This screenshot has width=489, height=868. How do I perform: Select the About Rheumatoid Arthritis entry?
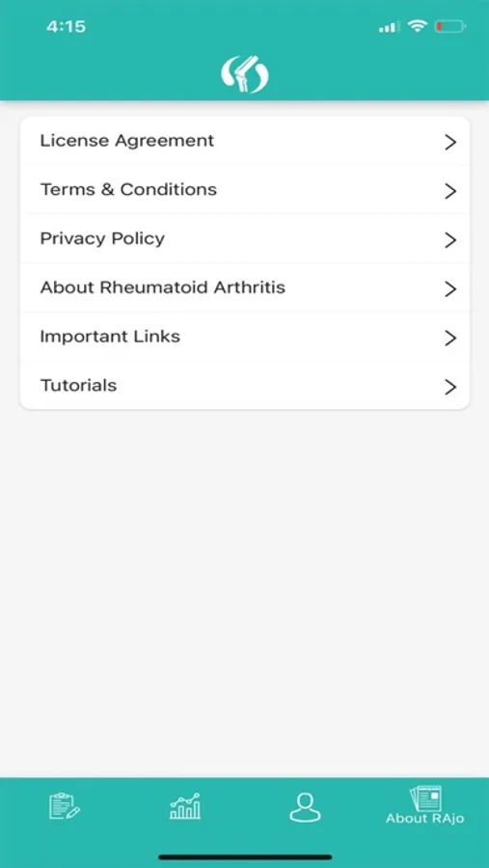coord(245,287)
